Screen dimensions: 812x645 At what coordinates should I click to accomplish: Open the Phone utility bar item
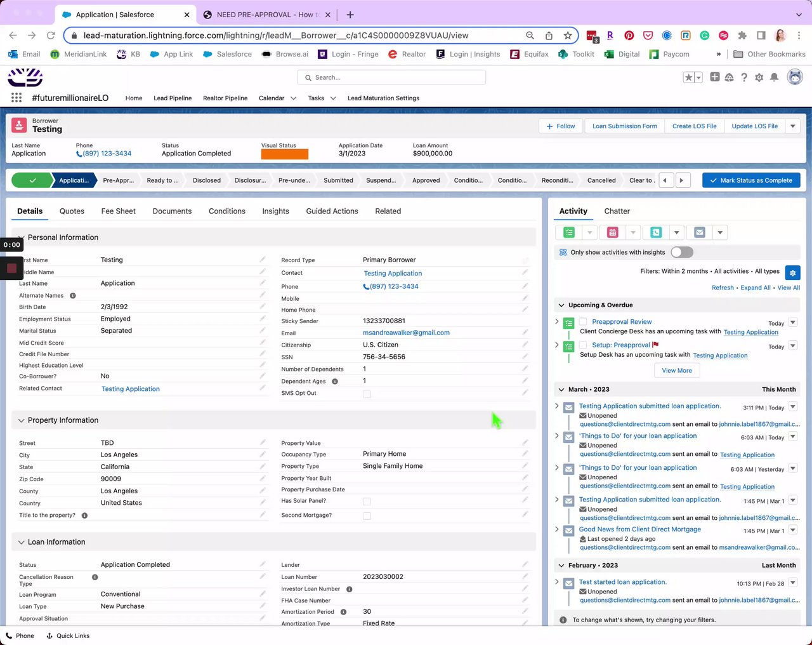click(20, 635)
